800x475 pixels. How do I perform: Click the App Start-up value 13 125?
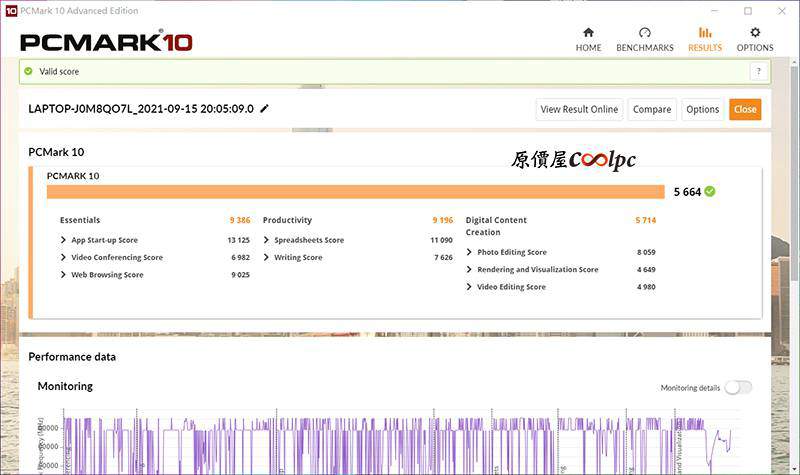click(238, 240)
